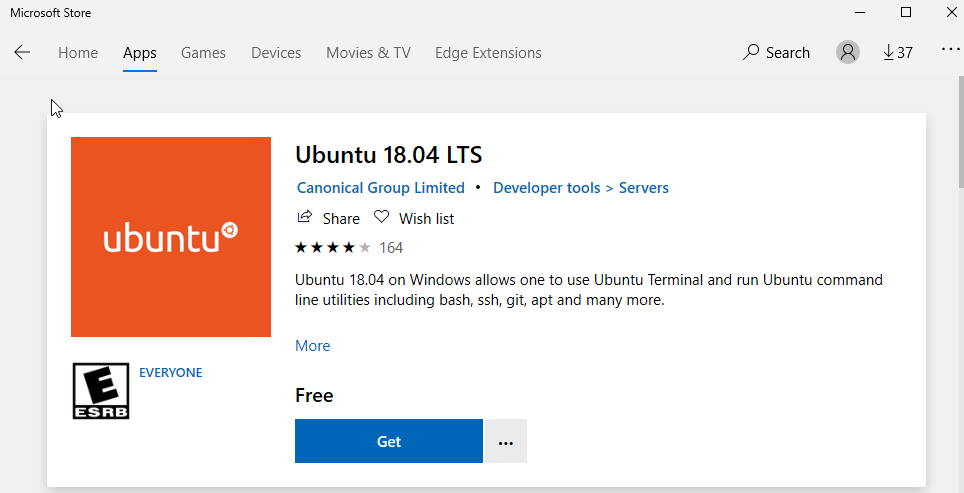Image resolution: width=964 pixels, height=493 pixels.
Task: Open the Canonical Group Limited publisher link
Action: pos(381,187)
